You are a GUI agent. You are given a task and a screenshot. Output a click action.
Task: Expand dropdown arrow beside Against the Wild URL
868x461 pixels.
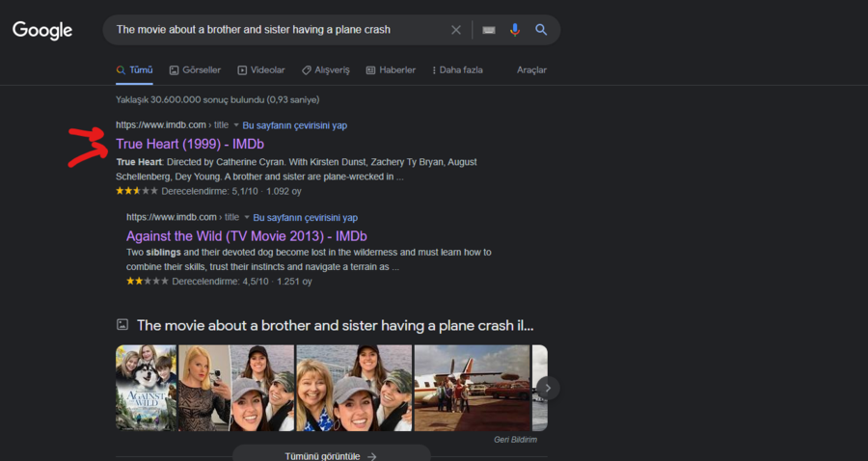(246, 218)
